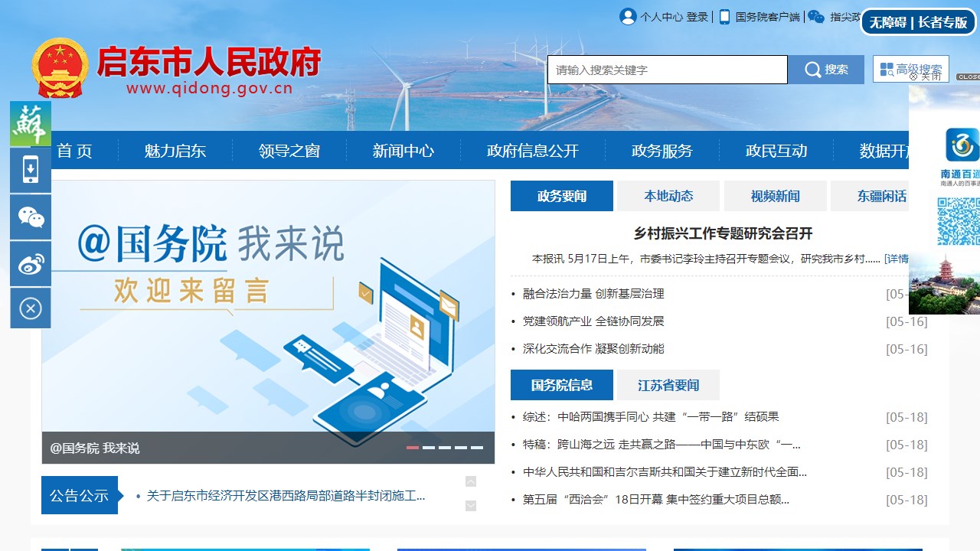980x551 pixels.
Task: Open the 中华人民共和国和吉尔吉斯共和国 article
Action: (665, 472)
